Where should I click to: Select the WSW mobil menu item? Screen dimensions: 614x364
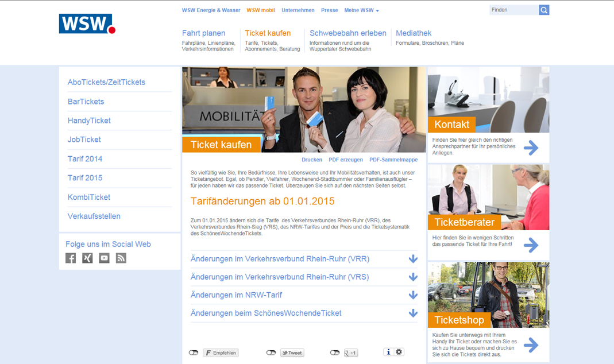(x=261, y=10)
